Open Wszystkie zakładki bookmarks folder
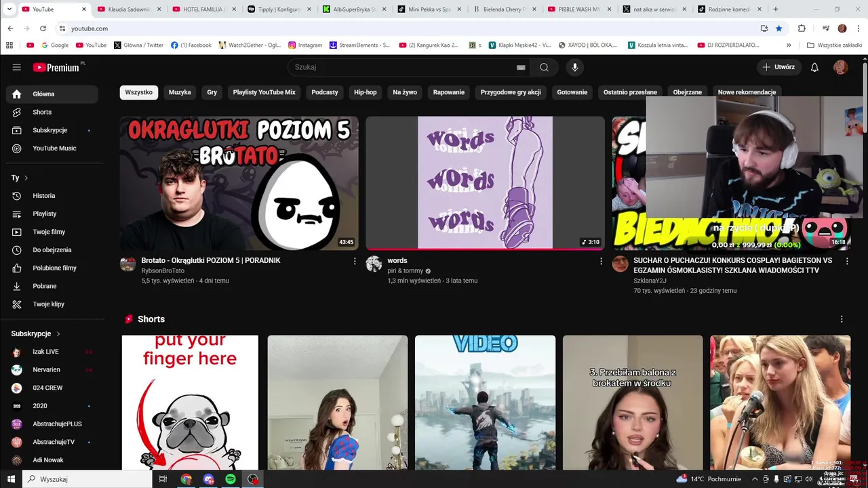 (x=834, y=45)
